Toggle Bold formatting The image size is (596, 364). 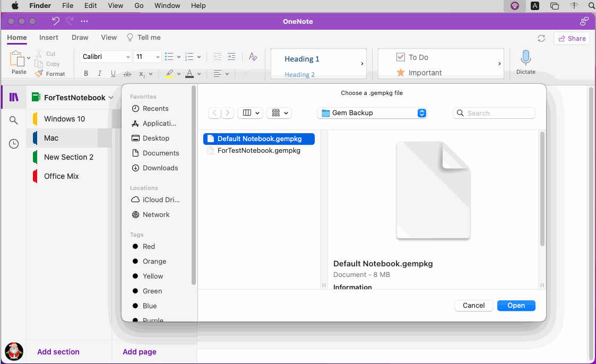click(86, 73)
